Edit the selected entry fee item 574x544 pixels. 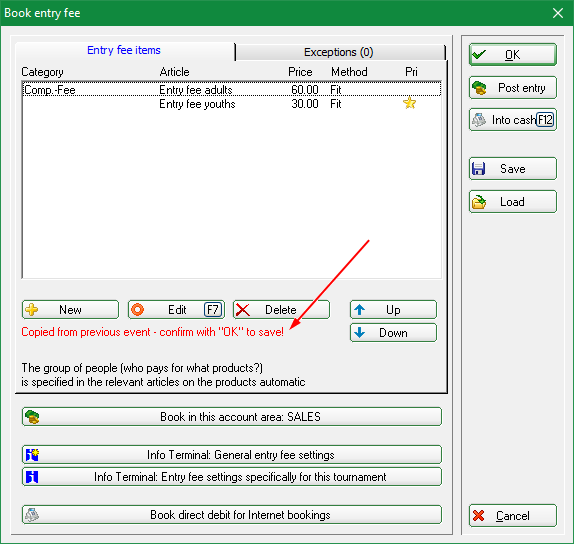point(176,310)
